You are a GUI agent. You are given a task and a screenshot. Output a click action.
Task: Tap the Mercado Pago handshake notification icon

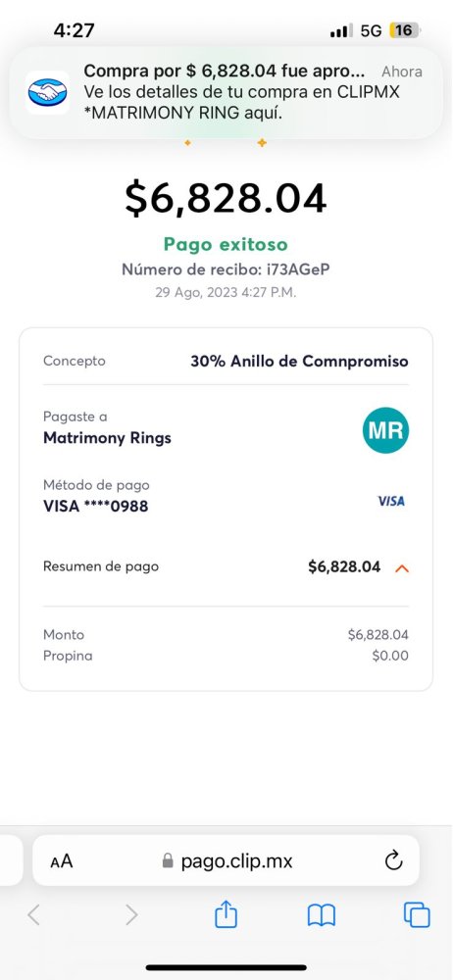tap(47, 92)
